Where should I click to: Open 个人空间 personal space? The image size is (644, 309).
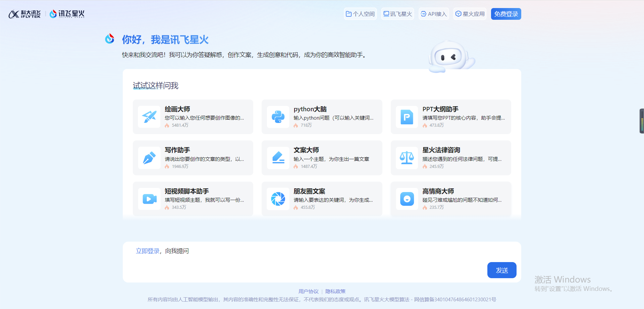coord(360,14)
